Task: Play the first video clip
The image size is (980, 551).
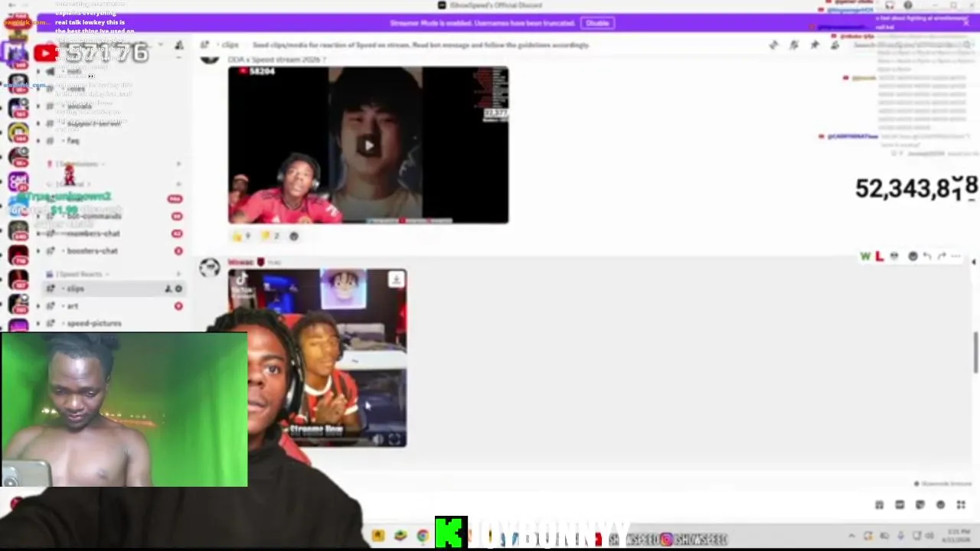Action: click(368, 145)
